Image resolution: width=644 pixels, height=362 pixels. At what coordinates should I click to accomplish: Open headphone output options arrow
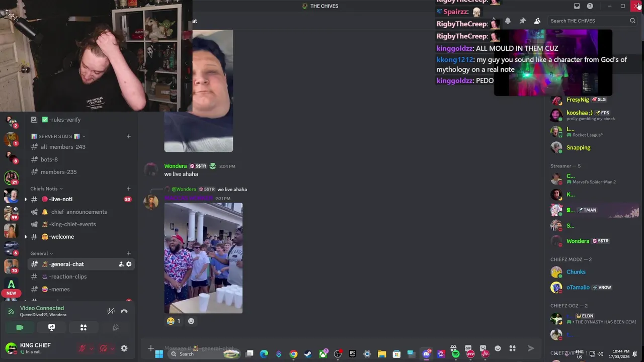tap(112, 348)
